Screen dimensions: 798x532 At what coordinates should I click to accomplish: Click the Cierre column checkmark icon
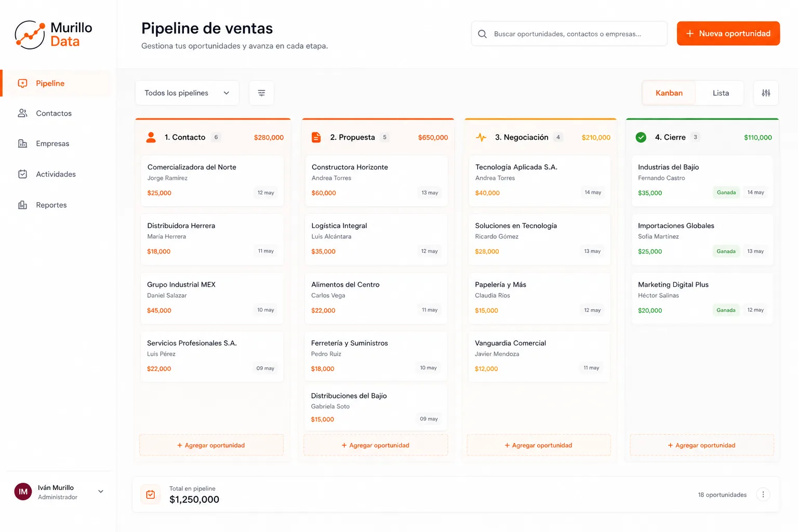[x=641, y=137]
